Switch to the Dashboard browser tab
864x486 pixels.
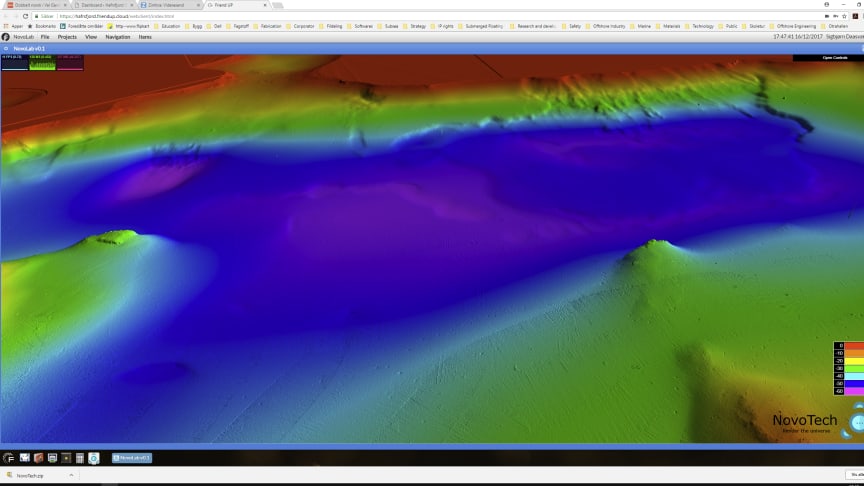point(102,5)
